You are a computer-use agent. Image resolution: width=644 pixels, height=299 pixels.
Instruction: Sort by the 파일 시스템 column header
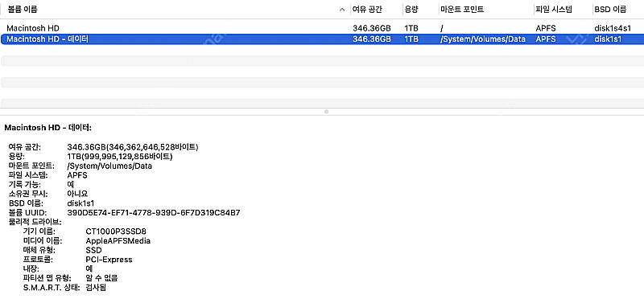click(x=554, y=10)
